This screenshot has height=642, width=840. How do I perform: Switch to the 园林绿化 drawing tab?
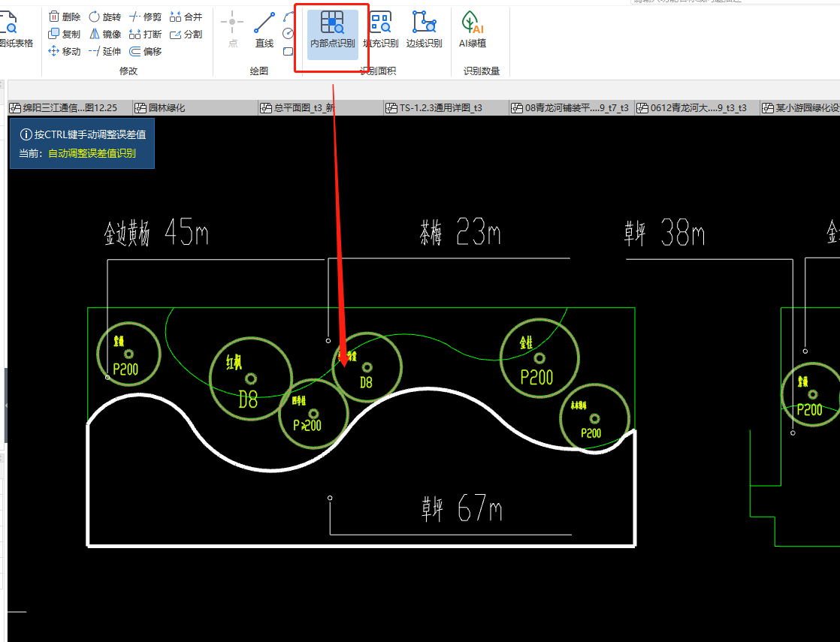coord(166,108)
